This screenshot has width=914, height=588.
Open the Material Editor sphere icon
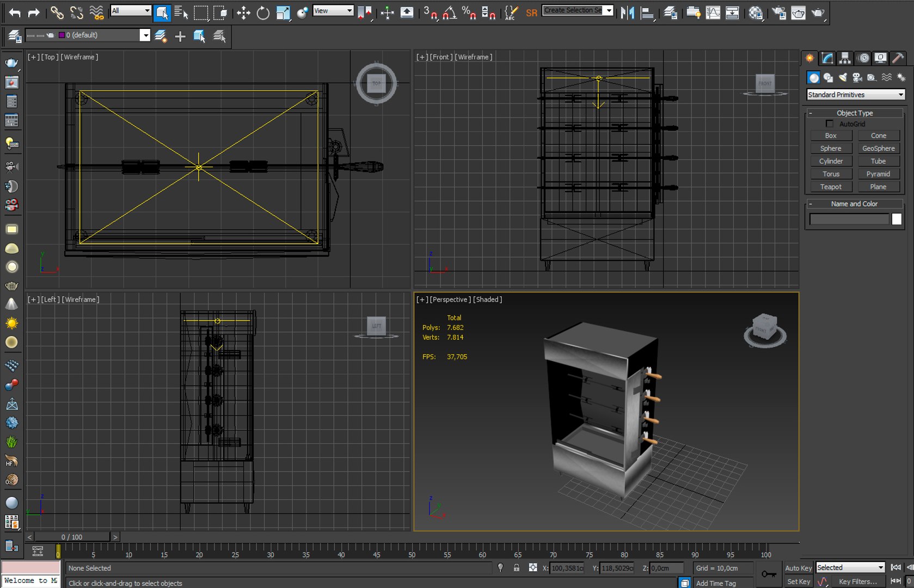756,12
